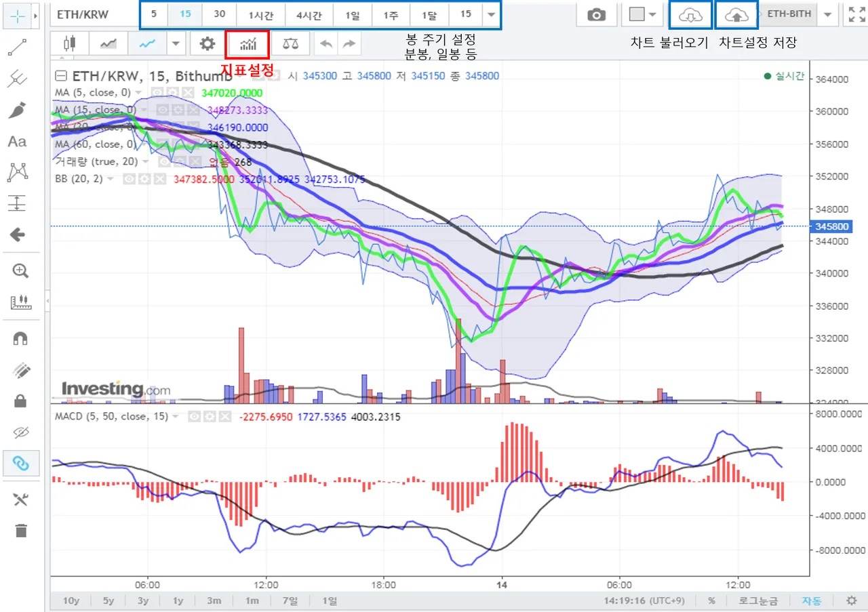This screenshot has width=868, height=612.
Task: Open the chart style dropdown arrow
Action: coord(176,44)
